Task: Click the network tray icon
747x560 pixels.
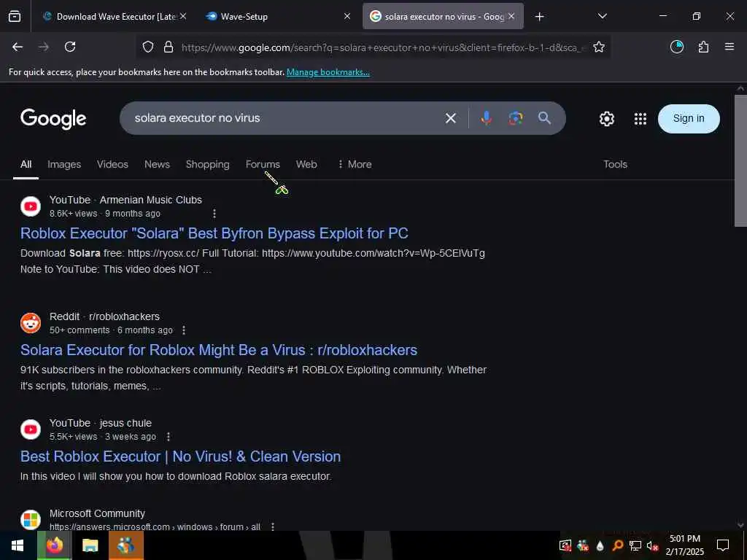Action: [x=635, y=545]
